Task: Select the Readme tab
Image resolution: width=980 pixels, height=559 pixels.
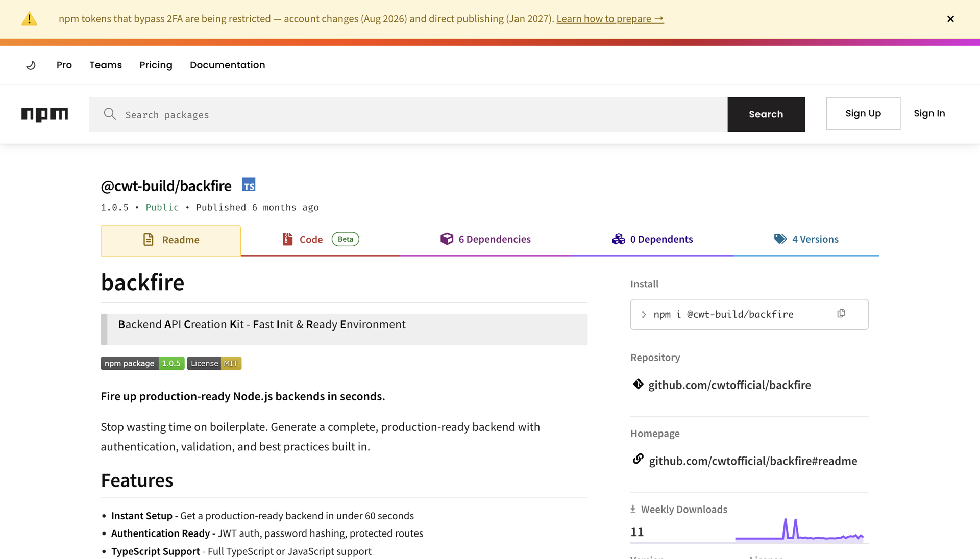Action: click(170, 240)
